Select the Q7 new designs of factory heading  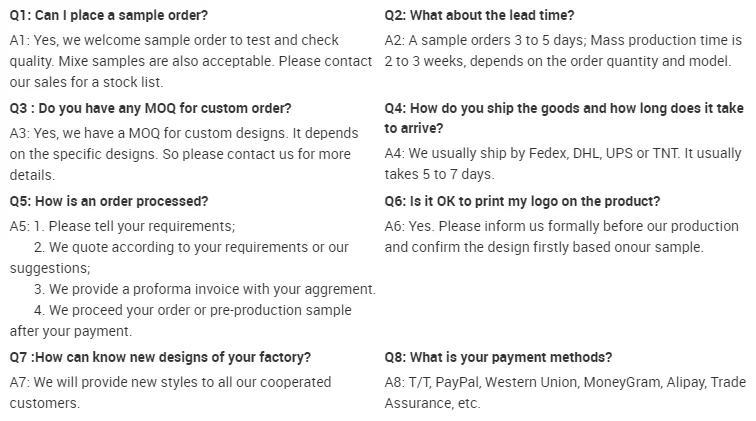(160, 357)
